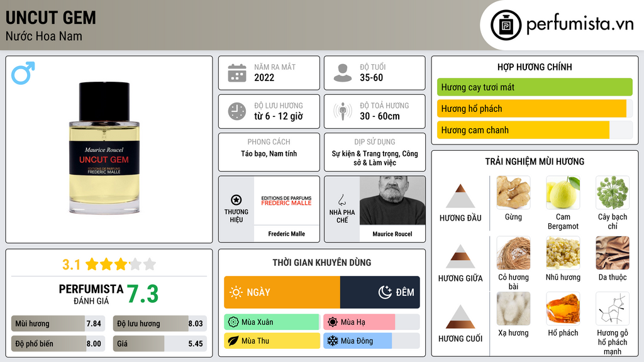Click the leaf icon for Mùa Thu
This screenshot has width=644, height=362.
pos(233,341)
